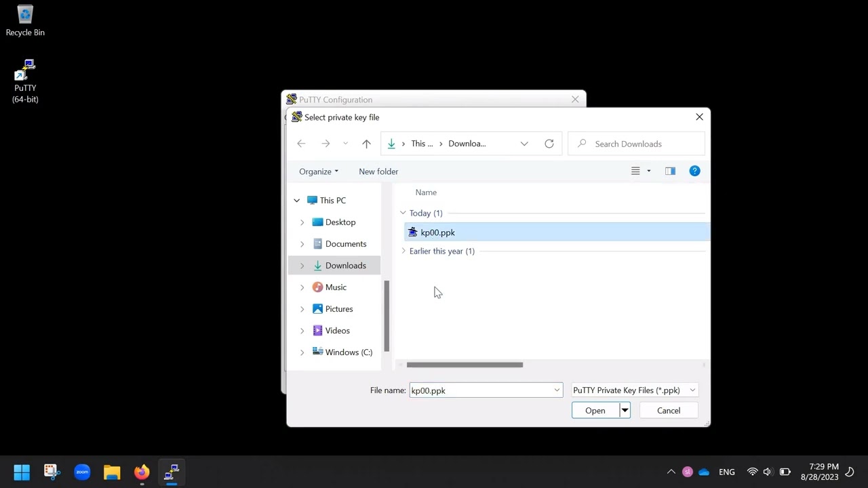Cancel the private key file dialog
Viewport: 868px width, 488px height.
pos(669,411)
